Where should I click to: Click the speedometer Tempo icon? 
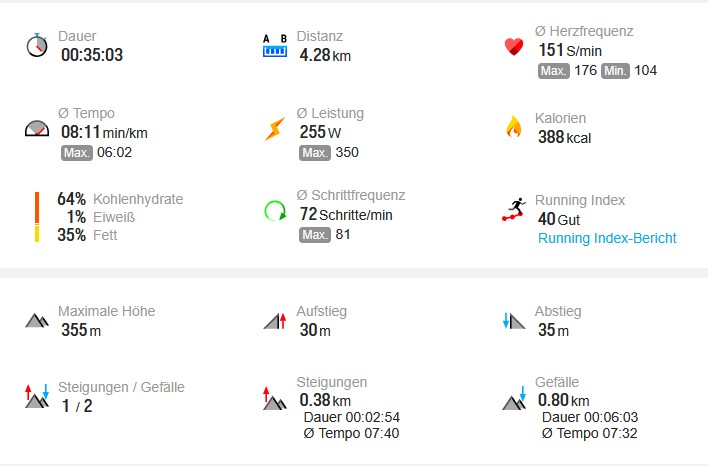click(37, 129)
